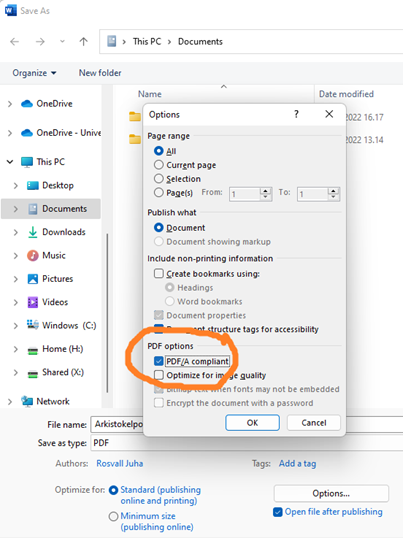403x538 pixels.
Task: Expand the OneDrive node
Action: tap(10, 104)
